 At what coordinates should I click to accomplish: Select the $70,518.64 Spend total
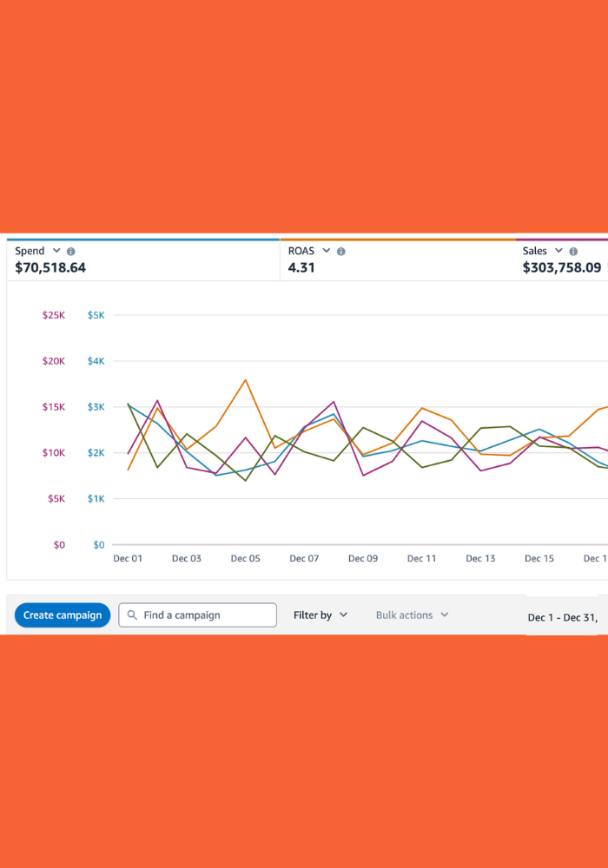pos(50,267)
